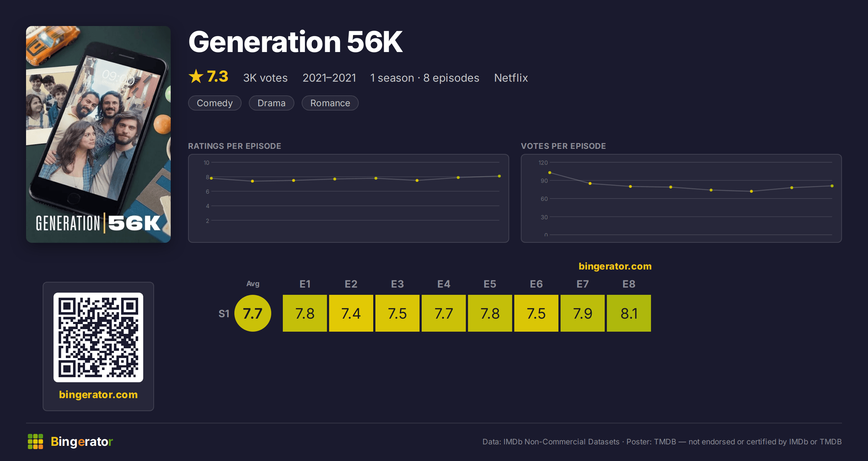Click the S1 average 7.7 circle
Image resolution: width=868 pixels, height=461 pixels.
point(253,313)
